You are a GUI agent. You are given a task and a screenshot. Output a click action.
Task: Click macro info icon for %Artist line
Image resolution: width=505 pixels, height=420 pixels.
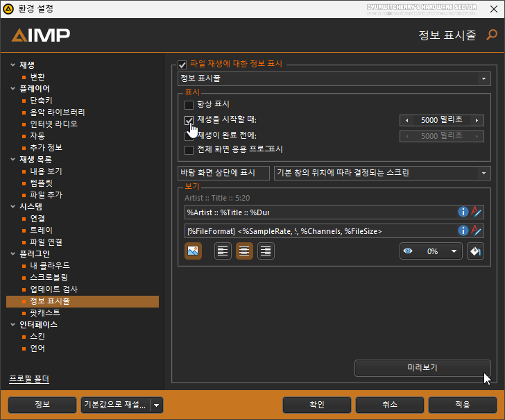(x=463, y=212)
